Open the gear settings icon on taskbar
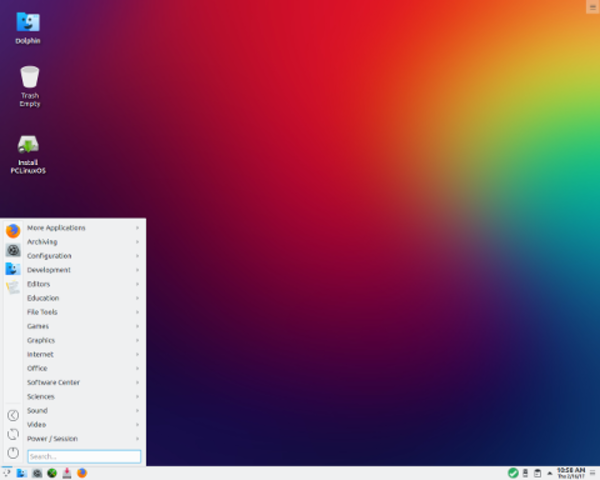The image size is (600, 480). 37,473
